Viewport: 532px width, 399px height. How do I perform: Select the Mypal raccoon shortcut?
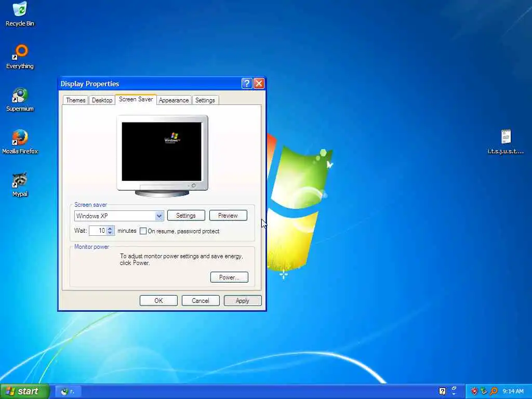[x=20, y=184]
